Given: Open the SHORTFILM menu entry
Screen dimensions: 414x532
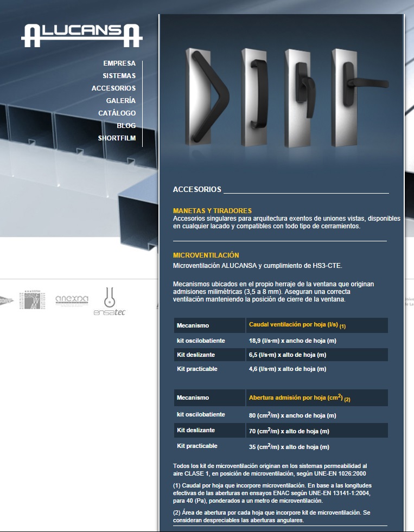Looking at the screenshot, I should click(x=117, y=138).
